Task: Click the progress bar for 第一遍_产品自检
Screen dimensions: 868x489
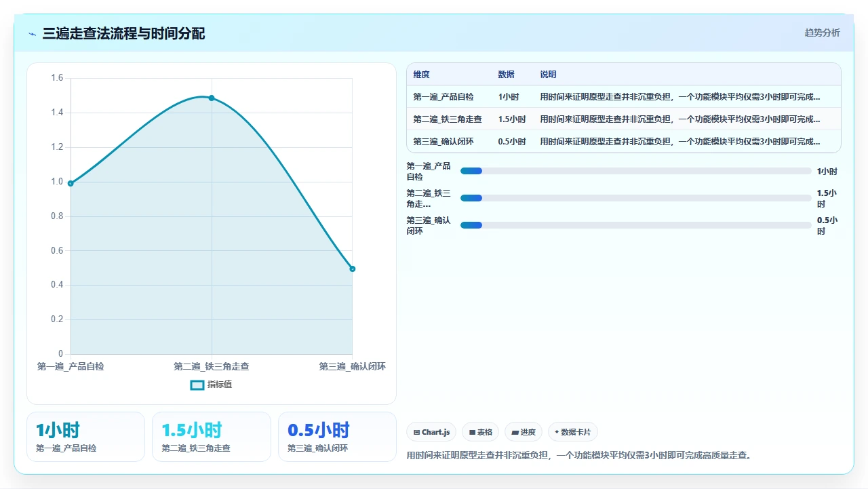Action: (x=636, y=171)
